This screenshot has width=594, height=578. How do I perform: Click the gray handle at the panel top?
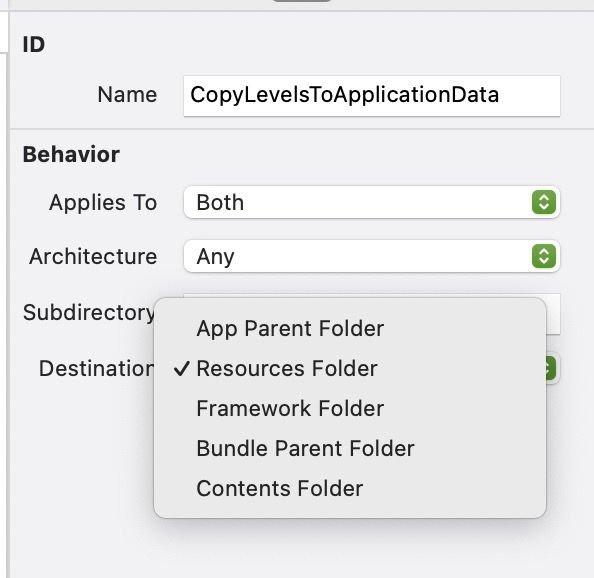click(x=302, y=1)
